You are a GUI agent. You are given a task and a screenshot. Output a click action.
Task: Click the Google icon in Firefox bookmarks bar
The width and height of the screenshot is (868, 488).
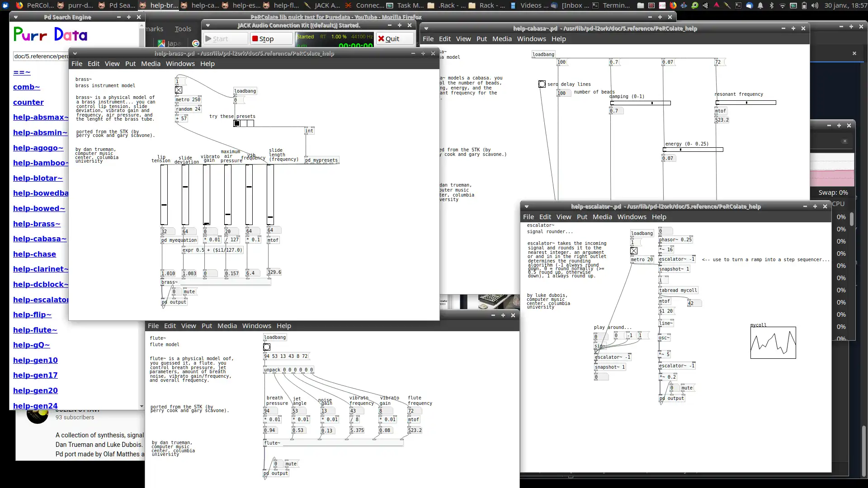point(196,43)
